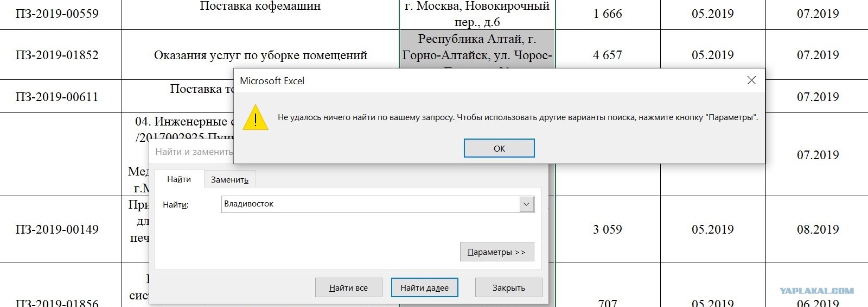Select 05.2019 cell in the 4 657 row
Viewport: 868px width, 307px height.
click(713, 49)
